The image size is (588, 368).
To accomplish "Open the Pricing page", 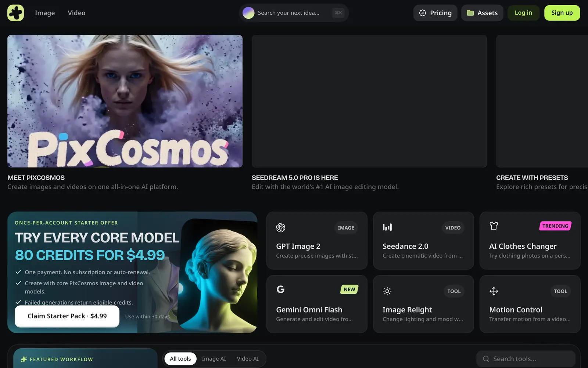I will click(x=435, y=13).
